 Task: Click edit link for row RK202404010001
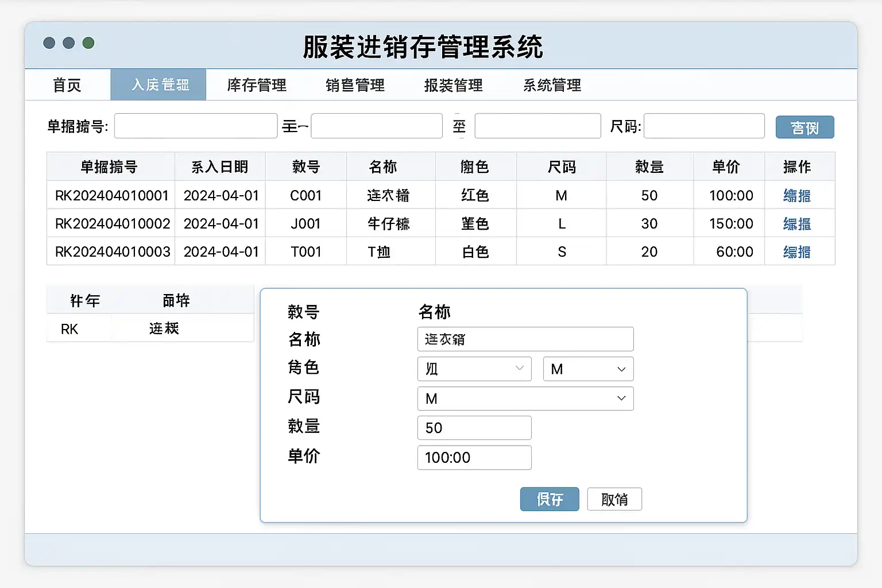(x=796, y=196)
